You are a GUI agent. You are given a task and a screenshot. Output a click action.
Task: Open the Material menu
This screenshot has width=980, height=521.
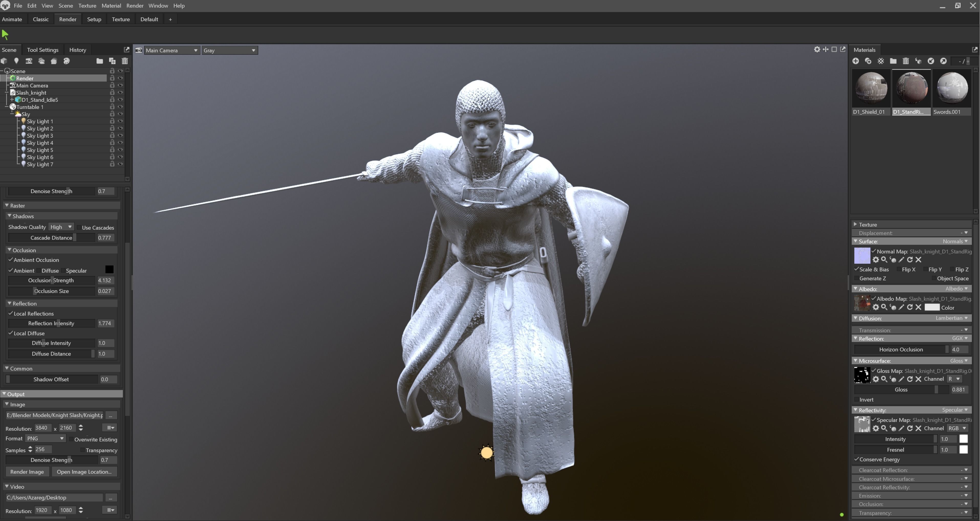coord(111,6)
